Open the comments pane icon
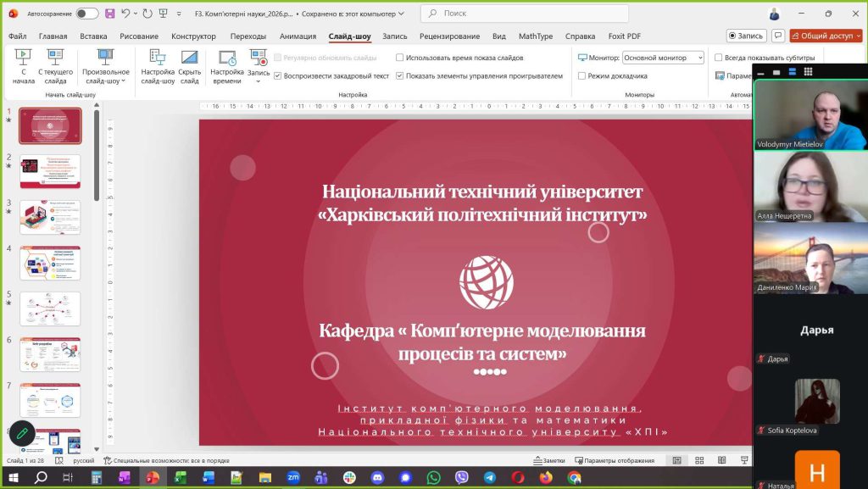The image size is (868, 489). [x=777, y=36]
